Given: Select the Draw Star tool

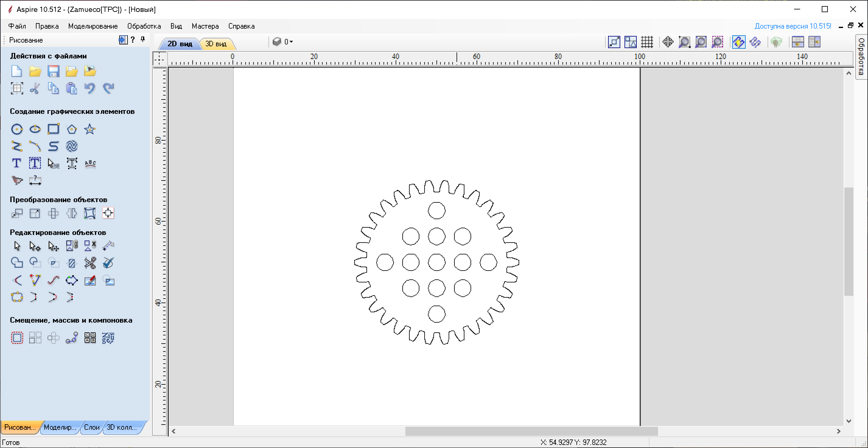Looking at the screenshot, I should [89, 129].
